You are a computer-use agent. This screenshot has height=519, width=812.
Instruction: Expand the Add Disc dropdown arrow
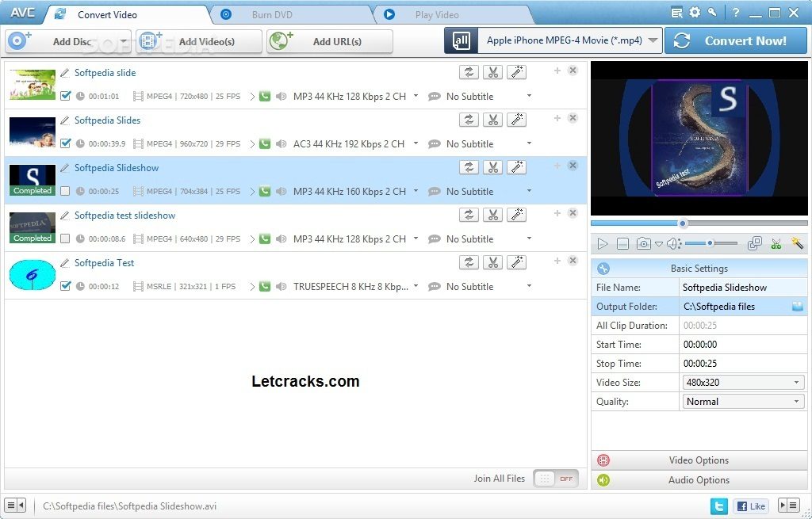[124, 41]
